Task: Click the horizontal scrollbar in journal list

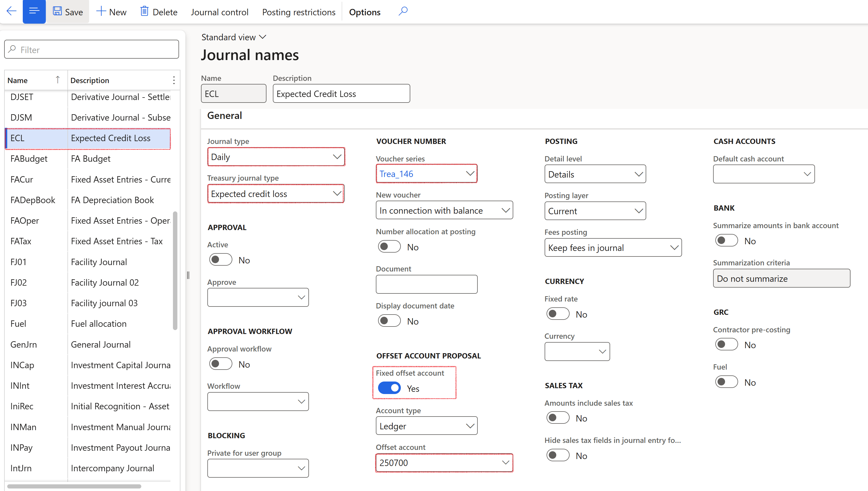Action: (74, 486)
